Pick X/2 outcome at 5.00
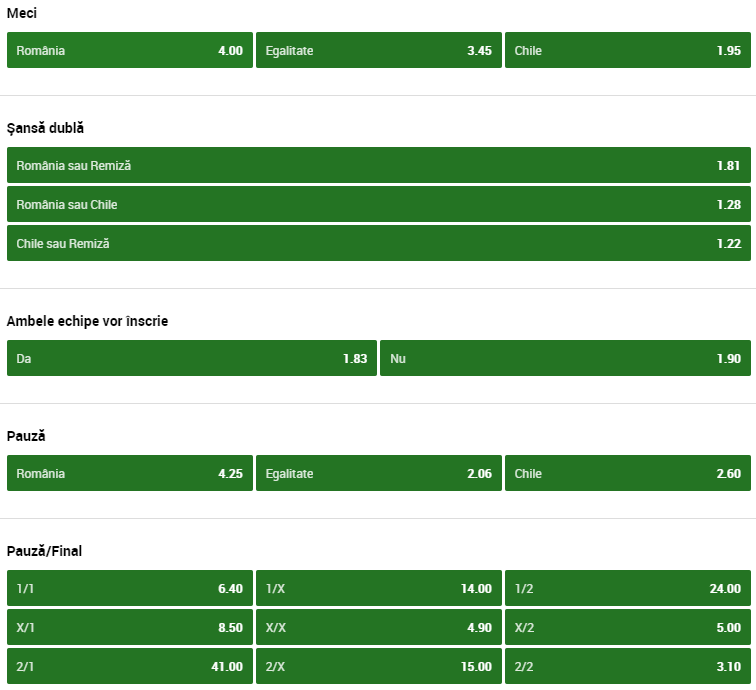The image size is (756, 690). [627, 627]
